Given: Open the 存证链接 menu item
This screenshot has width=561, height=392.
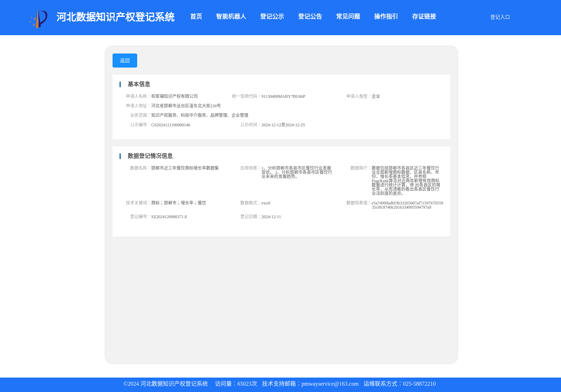Looking at the screenshot, I should point(424,17).
